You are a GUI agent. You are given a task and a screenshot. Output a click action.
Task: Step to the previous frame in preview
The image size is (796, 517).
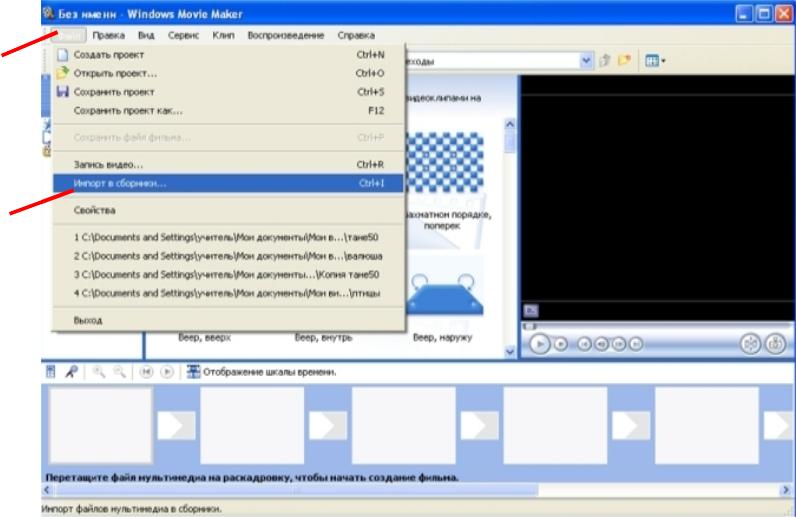pos(602,344)
